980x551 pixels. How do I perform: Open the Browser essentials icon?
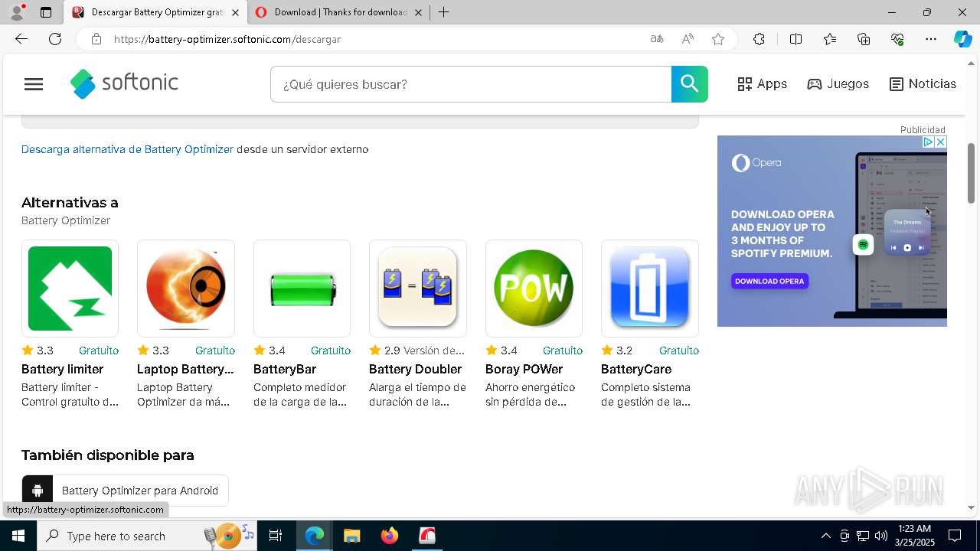coord(897,39)
